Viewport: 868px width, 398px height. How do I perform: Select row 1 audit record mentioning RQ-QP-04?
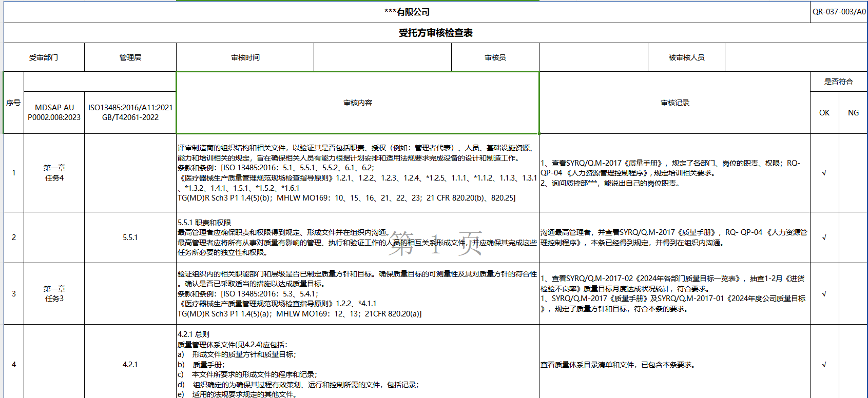point(674,173)
